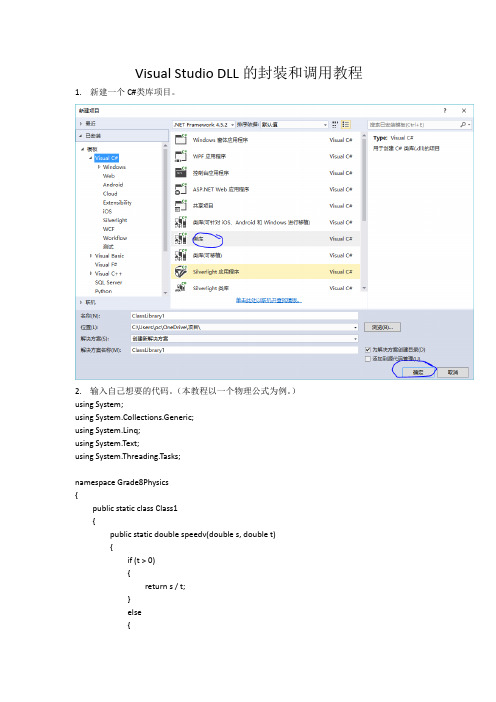Viewport: 496px width, 702px height.
Task: Select the WPF application template icon
Action: [x=180, y=156]
